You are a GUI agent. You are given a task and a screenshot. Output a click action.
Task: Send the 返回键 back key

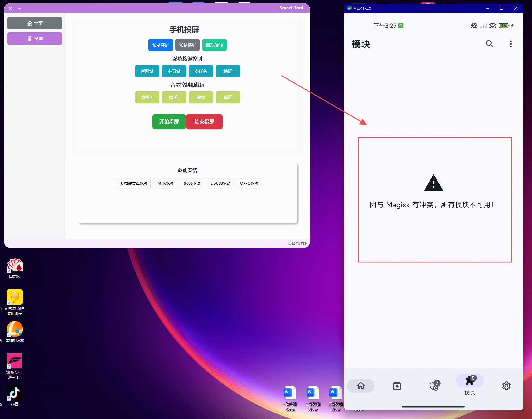tap(147, 71)
